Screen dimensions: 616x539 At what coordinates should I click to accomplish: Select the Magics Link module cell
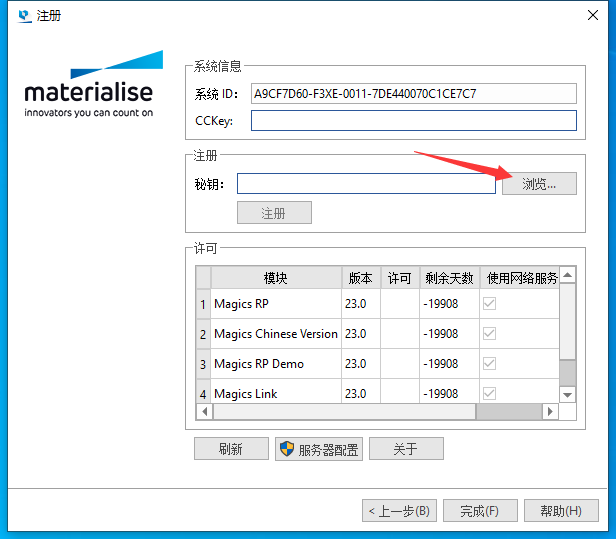point(276,391)
